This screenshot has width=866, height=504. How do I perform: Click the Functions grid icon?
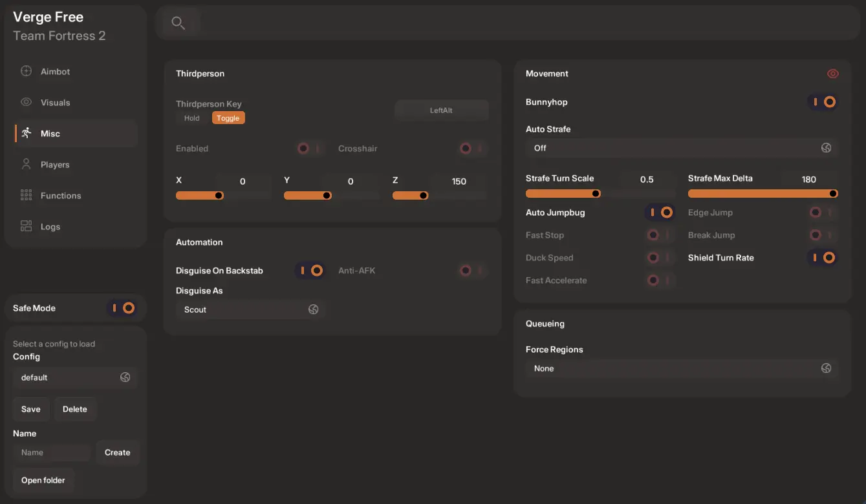(x=26, y=195)
